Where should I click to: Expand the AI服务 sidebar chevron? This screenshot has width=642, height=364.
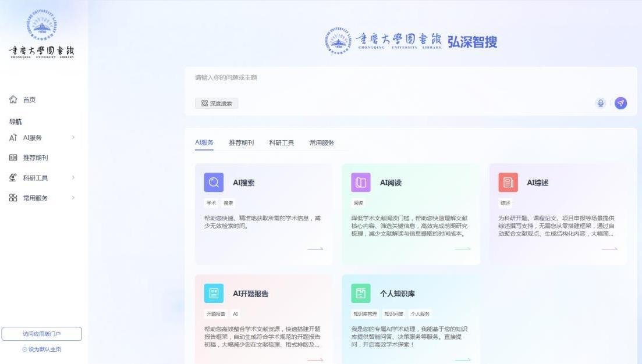point(73,138)
